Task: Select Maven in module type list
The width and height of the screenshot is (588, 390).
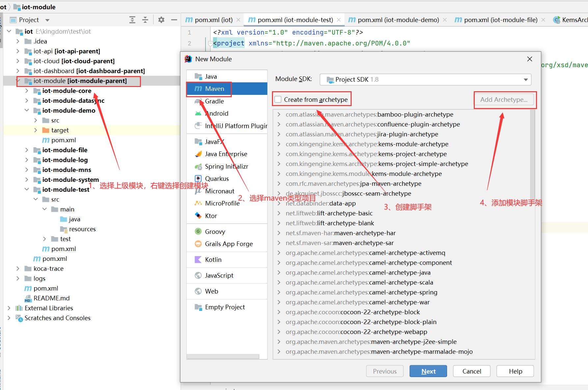Action: (x=227, y=89)
